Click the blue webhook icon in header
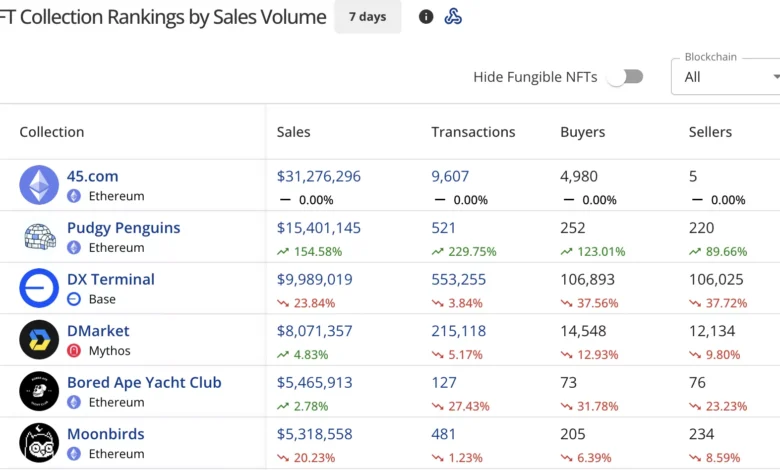This screenshot has width=780, height=470. point(453,17)
